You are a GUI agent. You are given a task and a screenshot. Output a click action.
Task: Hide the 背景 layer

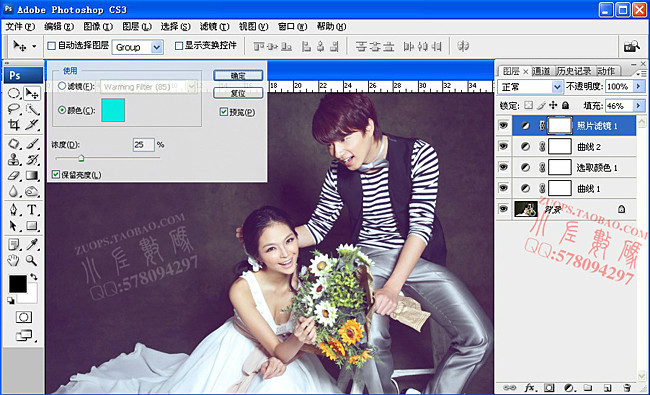point(504,208)
